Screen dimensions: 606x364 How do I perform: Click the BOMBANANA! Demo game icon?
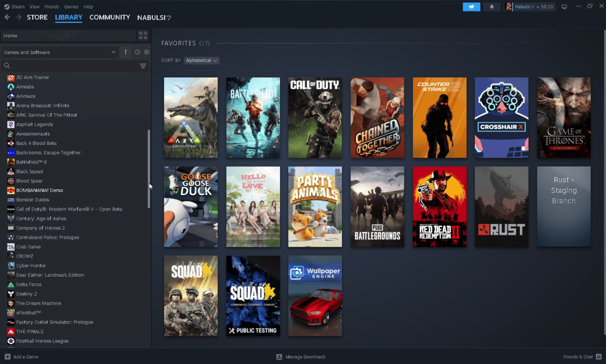(x=11, y=190)
